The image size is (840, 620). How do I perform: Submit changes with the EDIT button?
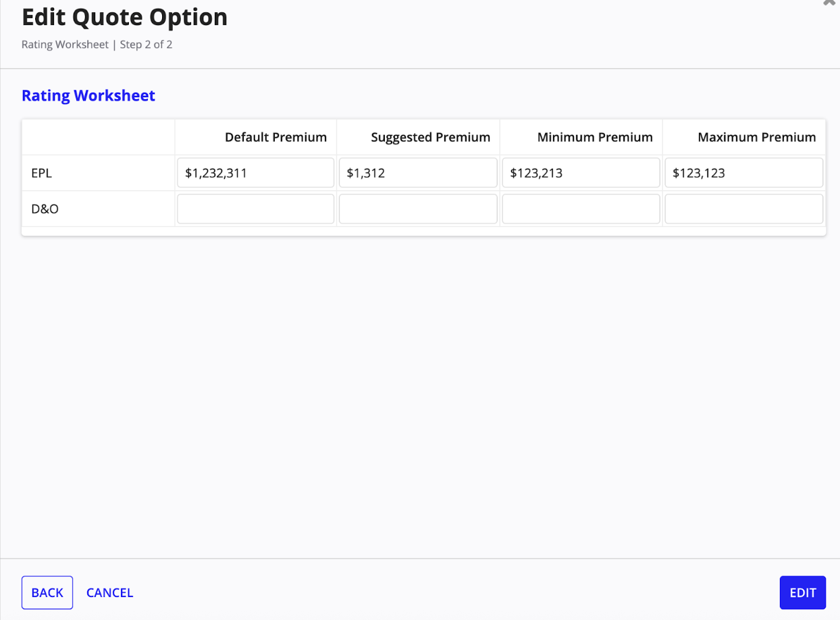click(x=803, y=592)
